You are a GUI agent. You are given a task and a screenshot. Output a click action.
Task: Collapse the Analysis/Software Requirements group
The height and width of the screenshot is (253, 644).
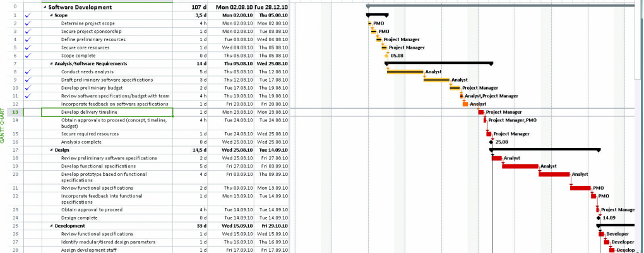click(52, 63)
